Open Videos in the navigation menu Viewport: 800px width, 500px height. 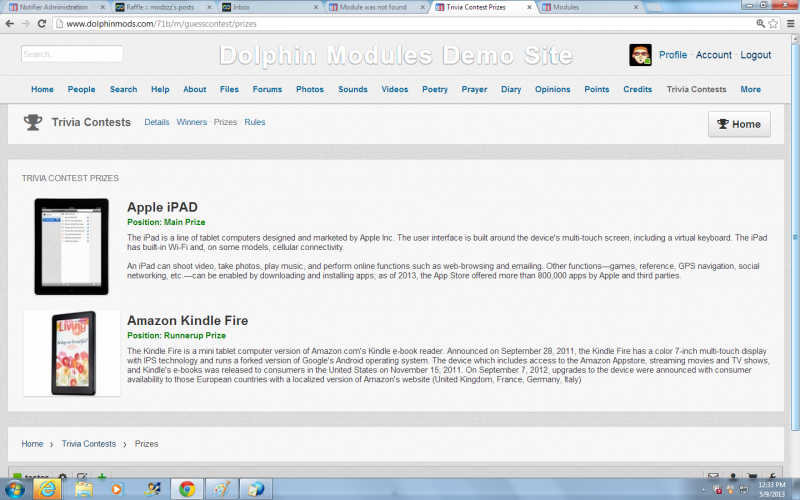tap(394, 89)
